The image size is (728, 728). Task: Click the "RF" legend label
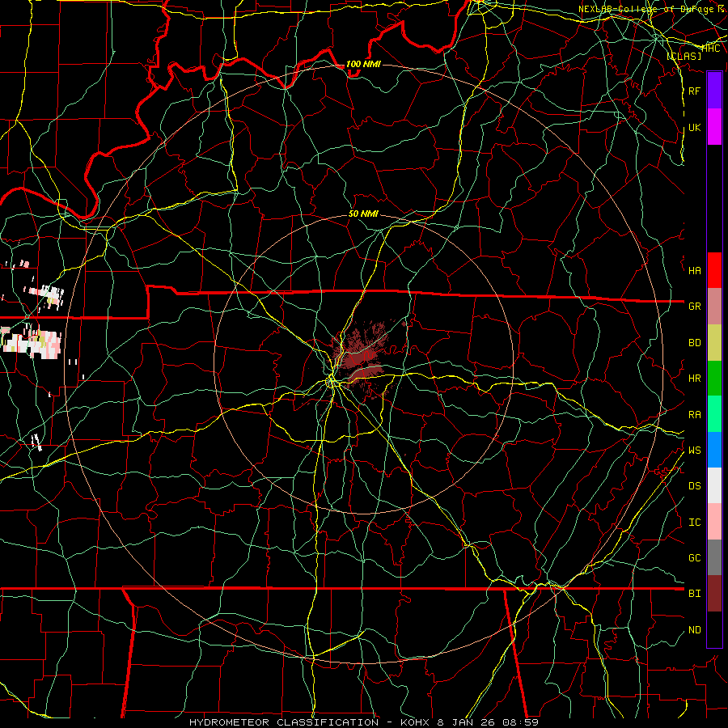point(694,91)
